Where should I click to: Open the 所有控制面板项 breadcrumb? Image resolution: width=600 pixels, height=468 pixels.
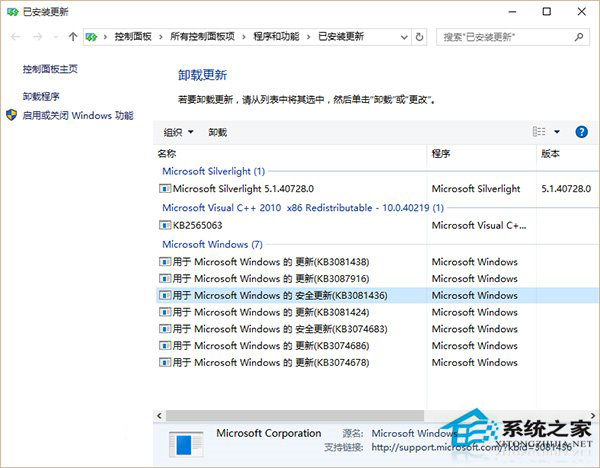coord(202,37)
